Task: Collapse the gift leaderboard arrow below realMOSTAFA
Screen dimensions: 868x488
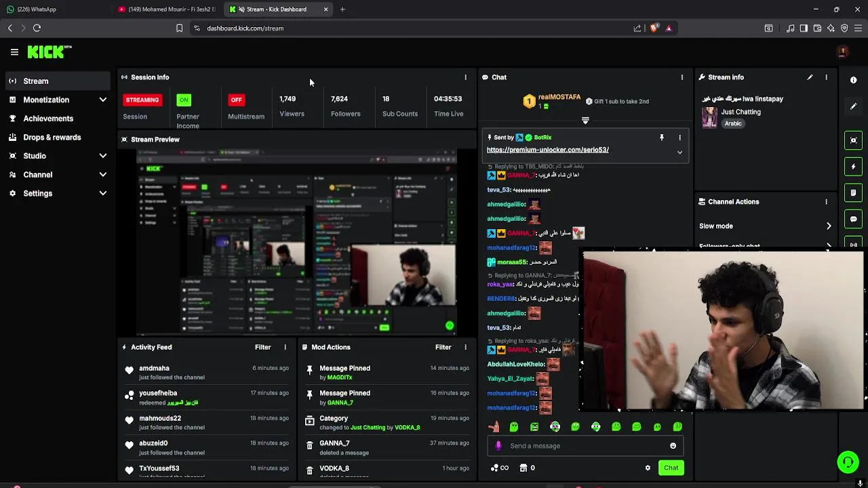Action: [585, 121]
